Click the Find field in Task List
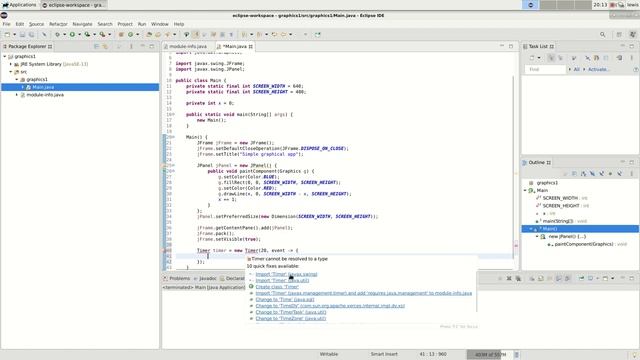Screen dimensions: 640x360 pyautogui.click(x=545, y=70)
